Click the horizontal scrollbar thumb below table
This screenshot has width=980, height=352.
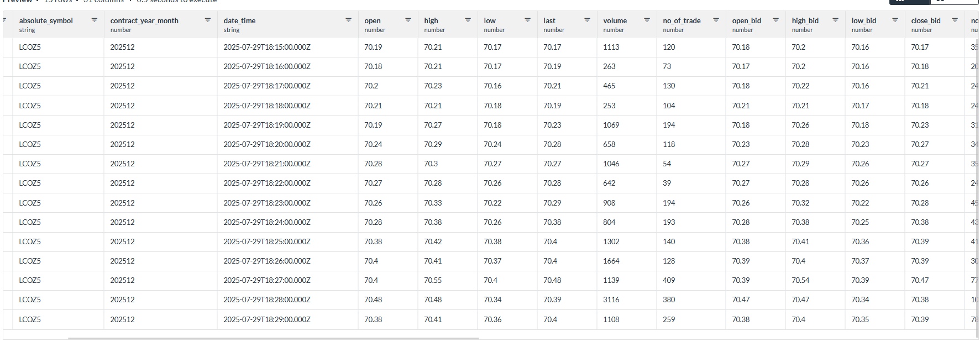tap(273, 338)
